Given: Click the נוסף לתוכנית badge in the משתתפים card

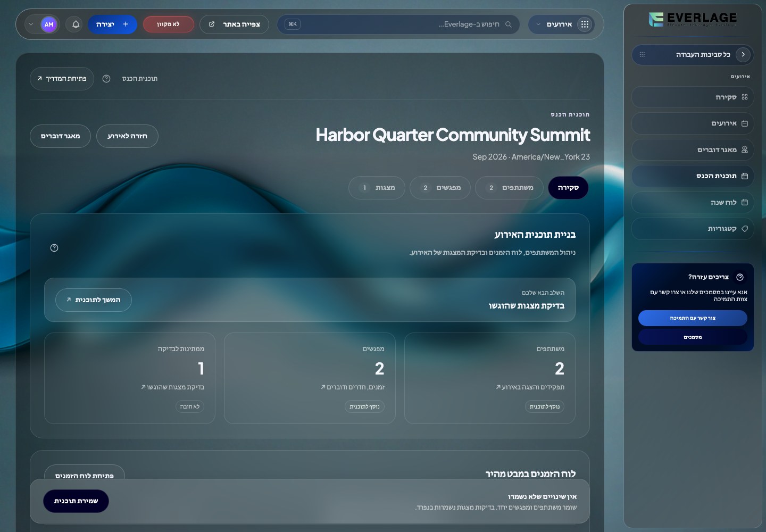Looking at the screenshot, I should tap(545, 406).
